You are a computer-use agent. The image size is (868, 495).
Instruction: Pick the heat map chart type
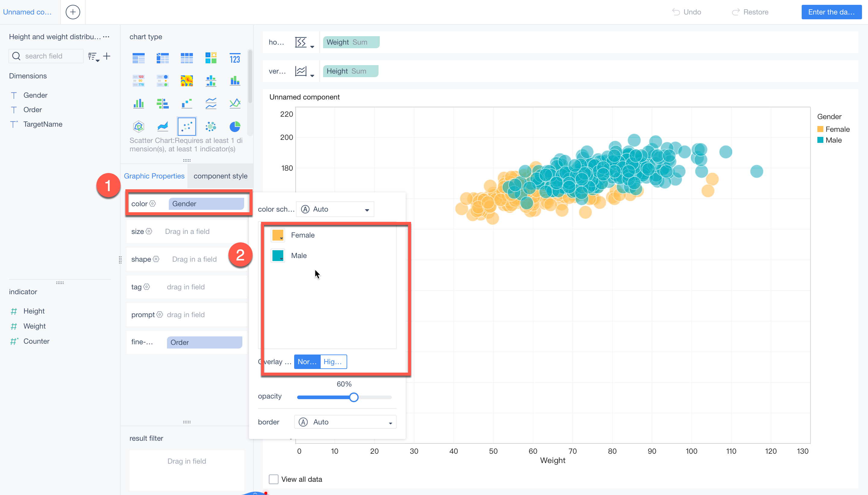click(x=187, y=81)
